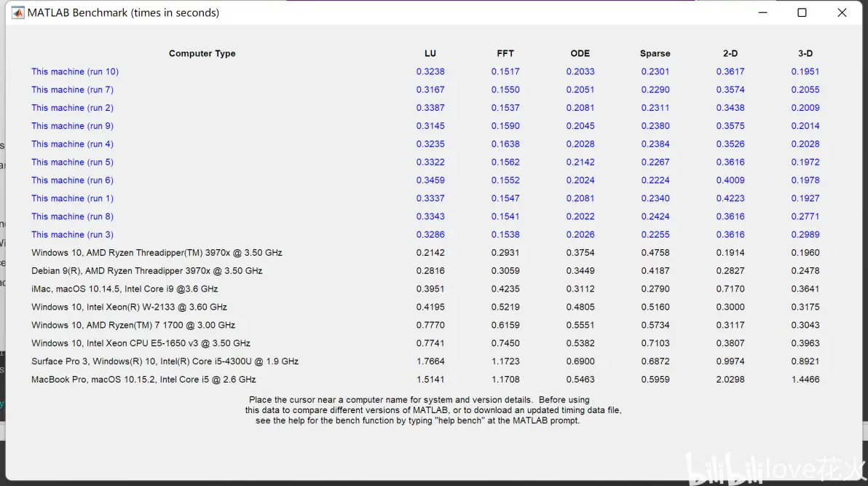The width and height of the screenshot is (868, 486).
Task: Click LU value 0.4195 in Xeon W-2133 row
Action: [x=430, y=307]
